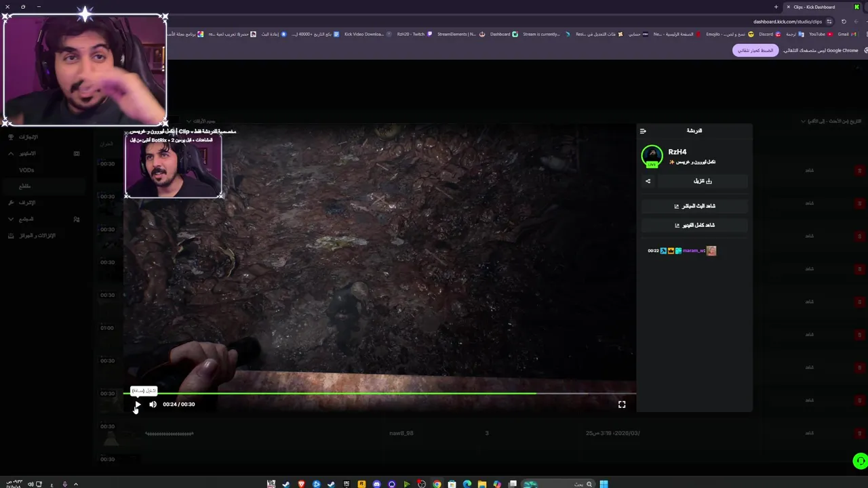Viewport: 868px width, 488px height.
Task: Open Brave browser from the taskbar
Action: 301,484
